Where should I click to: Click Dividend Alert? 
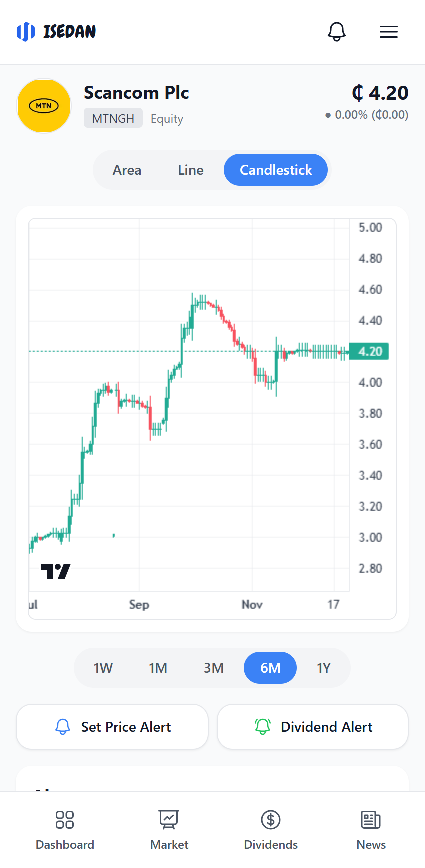tap(312, 727)
